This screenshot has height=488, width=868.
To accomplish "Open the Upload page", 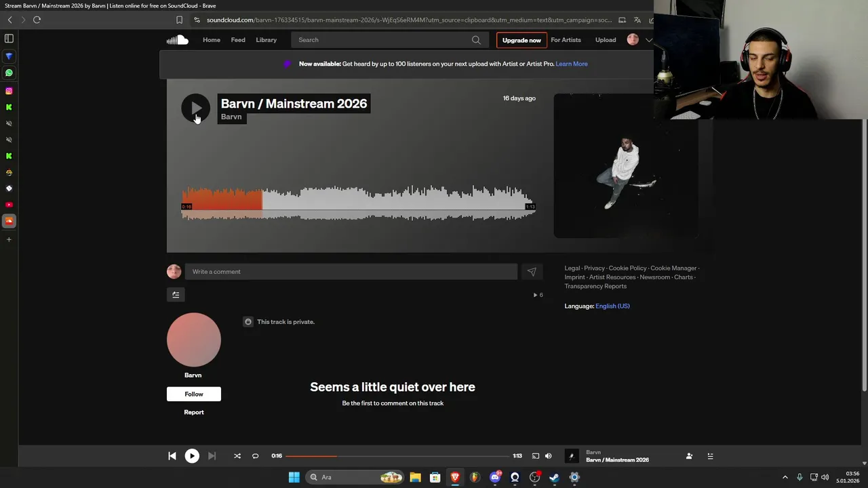I will pyautogui.click(x=606, y=40).
